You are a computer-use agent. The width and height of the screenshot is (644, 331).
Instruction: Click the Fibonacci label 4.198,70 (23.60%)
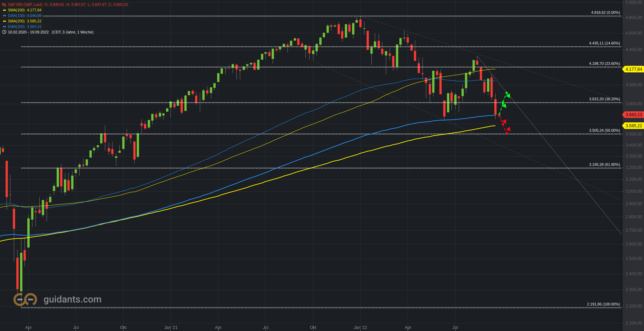[x=604, y=63]
